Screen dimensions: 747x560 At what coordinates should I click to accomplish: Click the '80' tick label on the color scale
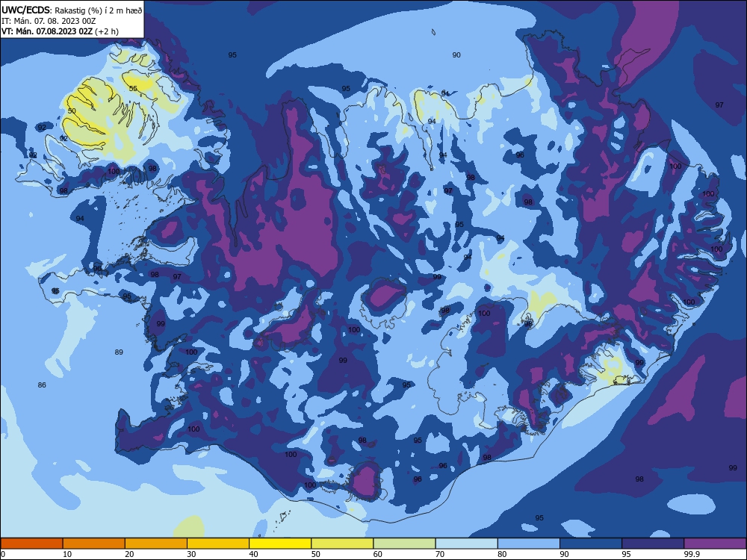pos(502,554)
